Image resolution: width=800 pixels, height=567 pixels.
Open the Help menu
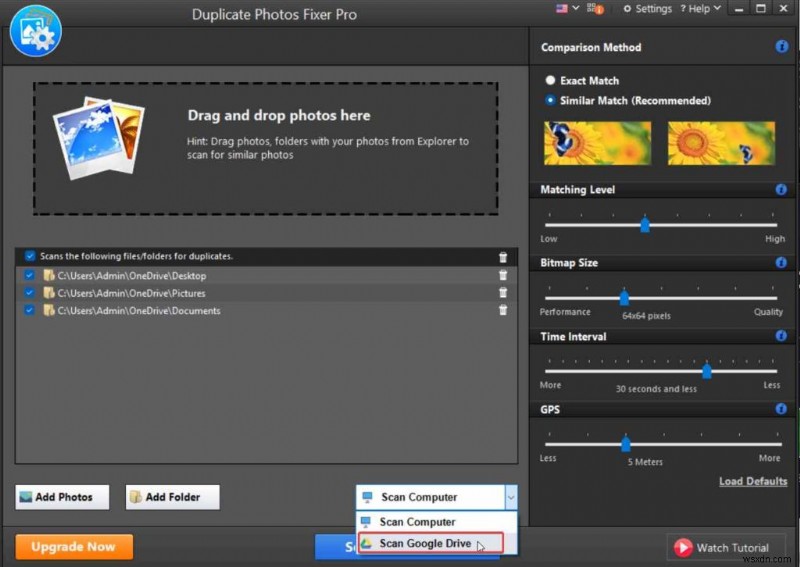click(x=700, y=9)
